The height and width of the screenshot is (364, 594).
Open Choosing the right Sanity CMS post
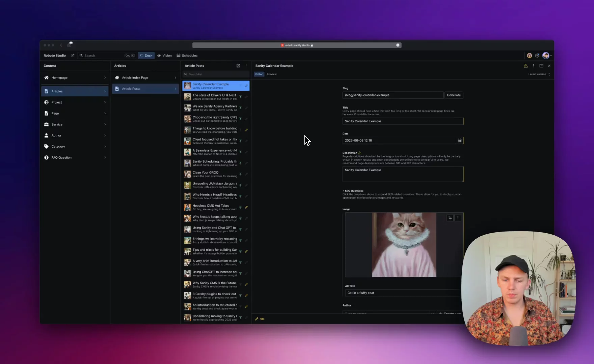216,119
